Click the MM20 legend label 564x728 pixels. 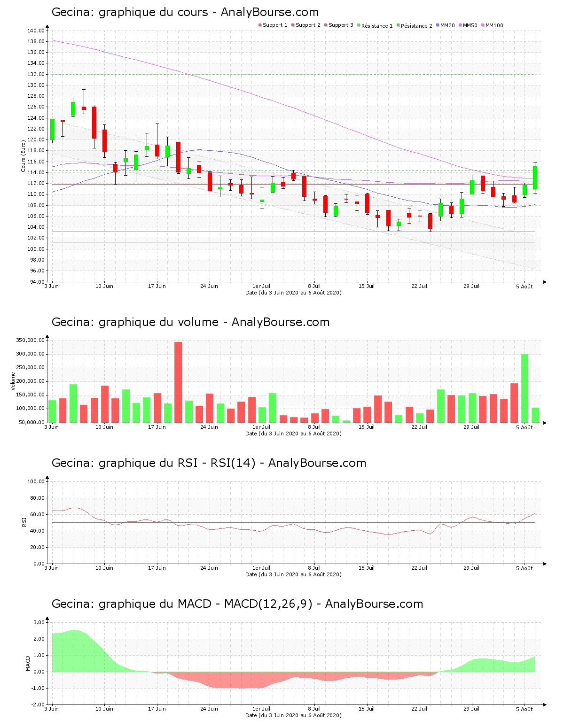click(x=445, y=25)
